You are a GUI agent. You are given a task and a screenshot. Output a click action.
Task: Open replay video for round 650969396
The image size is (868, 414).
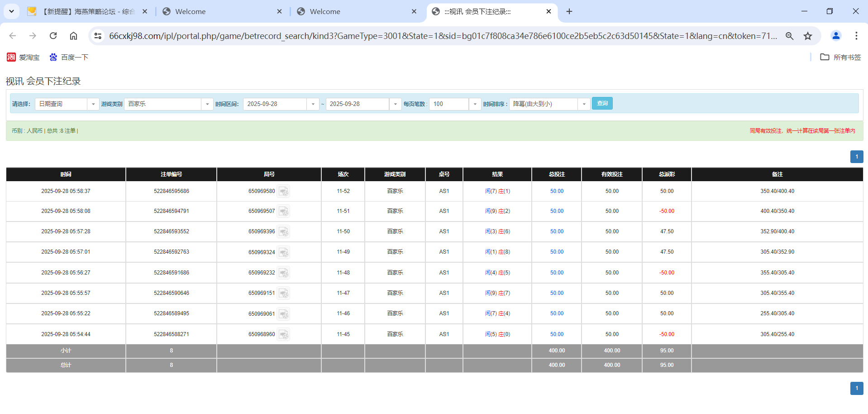tap(284, 232)
